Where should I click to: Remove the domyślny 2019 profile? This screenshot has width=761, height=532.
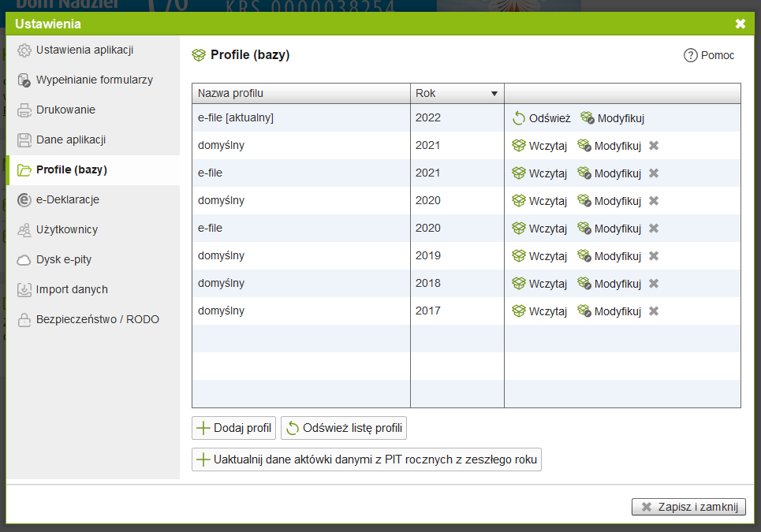[653, 256]
